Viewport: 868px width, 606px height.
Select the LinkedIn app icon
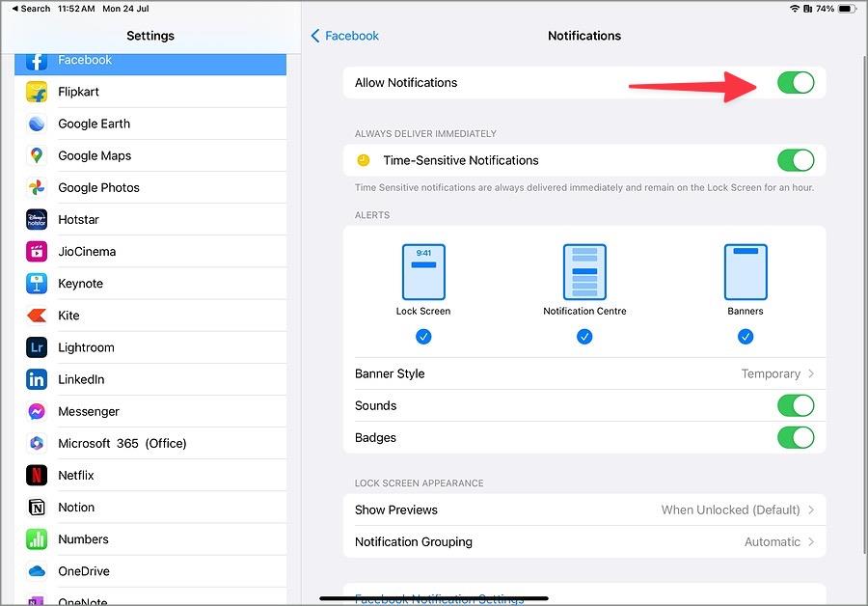point(37,379)
